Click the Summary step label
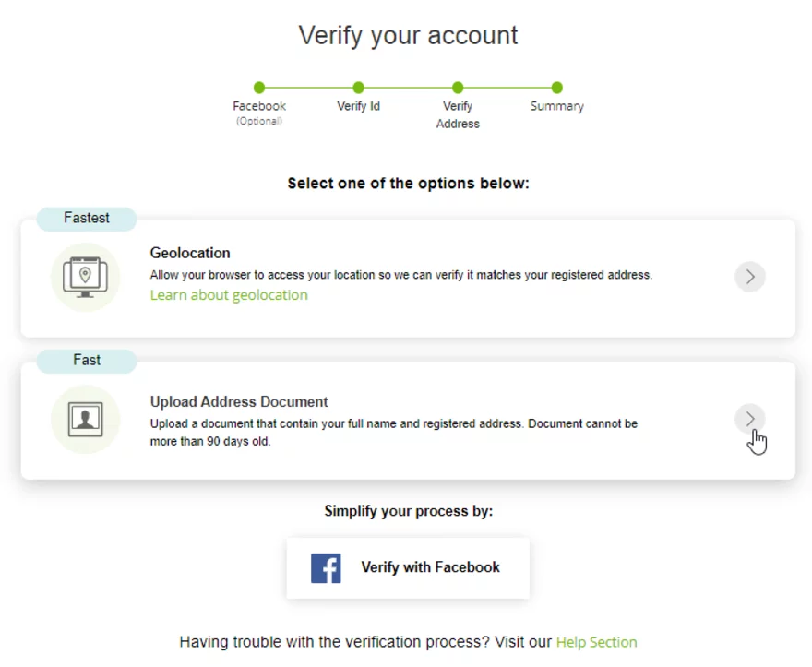Screen dimensions: 812x667 (x=556, y=106)
